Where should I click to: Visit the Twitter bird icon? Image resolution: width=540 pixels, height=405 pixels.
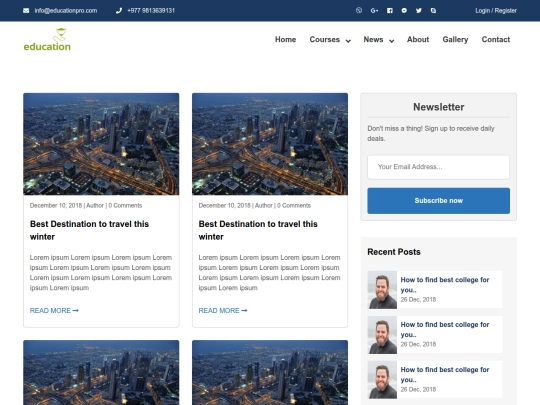419,11
